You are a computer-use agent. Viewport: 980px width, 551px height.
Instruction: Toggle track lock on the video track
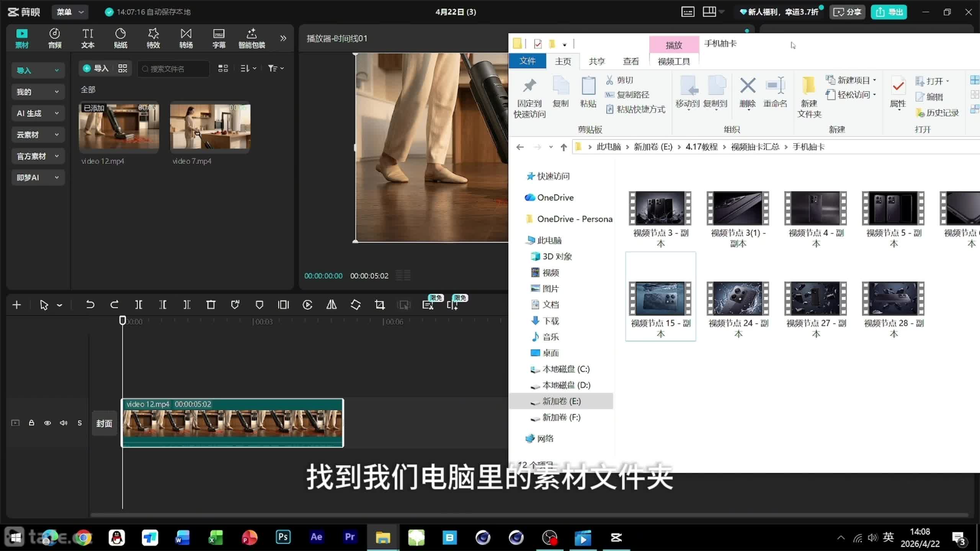pos(31,423)
